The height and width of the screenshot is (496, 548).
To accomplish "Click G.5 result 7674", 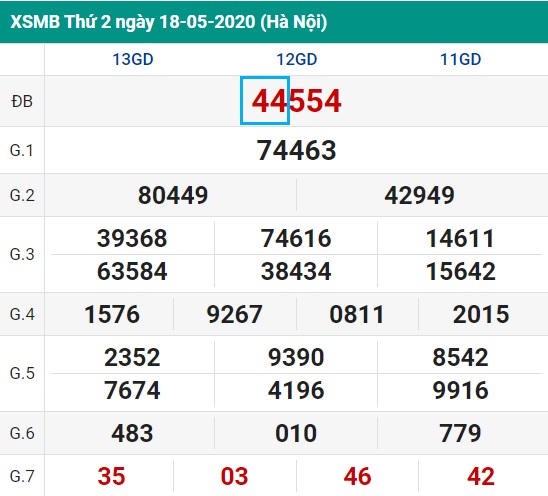I will [x=132, y=390].
